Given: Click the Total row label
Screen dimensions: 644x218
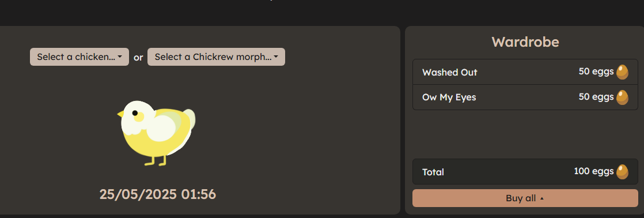Looking at the screenshot, I should click(433, 172).
